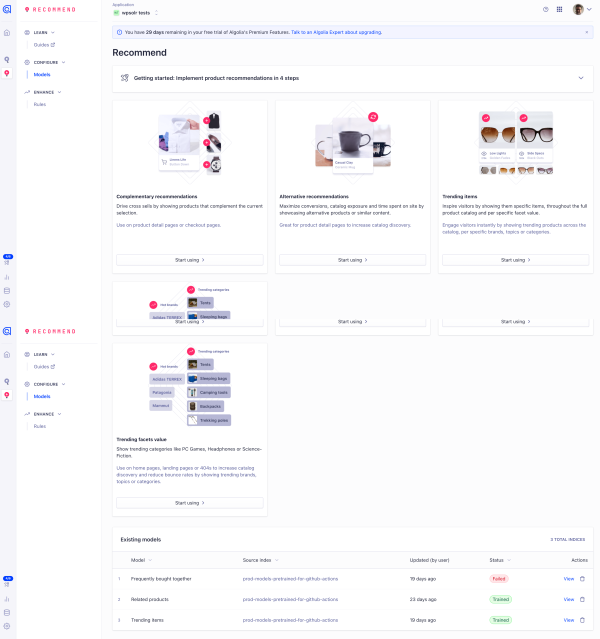Delete the Frequently bought together model
The image size is (600, 639).
[x=583, y=579]
